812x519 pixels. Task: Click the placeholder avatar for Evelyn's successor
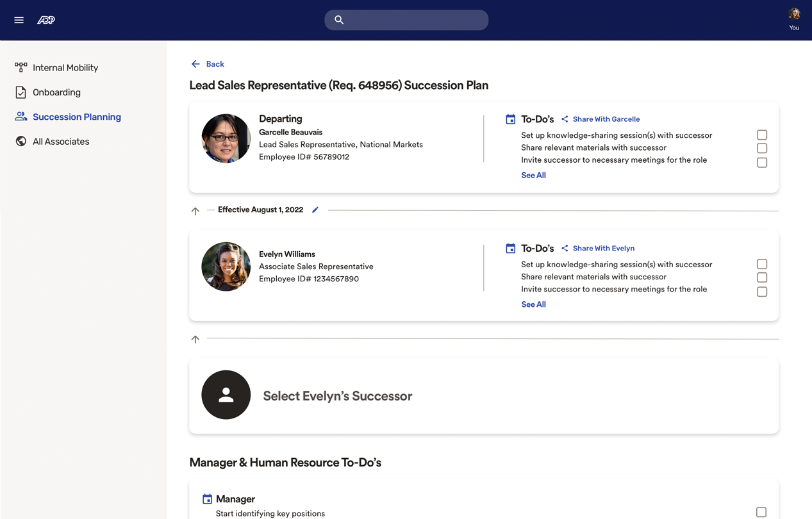coord(226,395)
